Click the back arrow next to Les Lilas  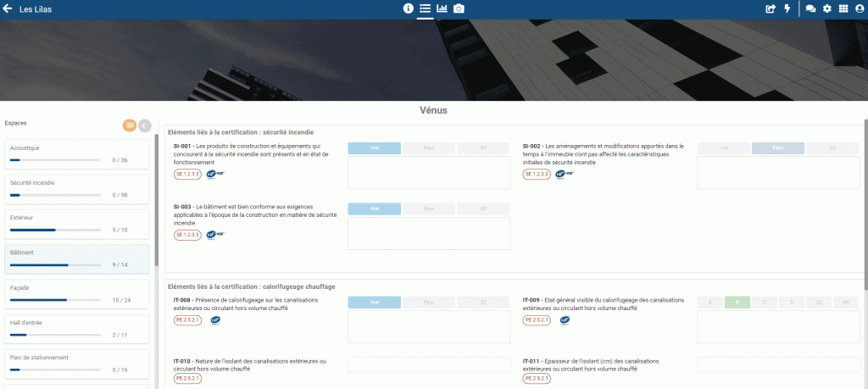[x=8, y=9]
